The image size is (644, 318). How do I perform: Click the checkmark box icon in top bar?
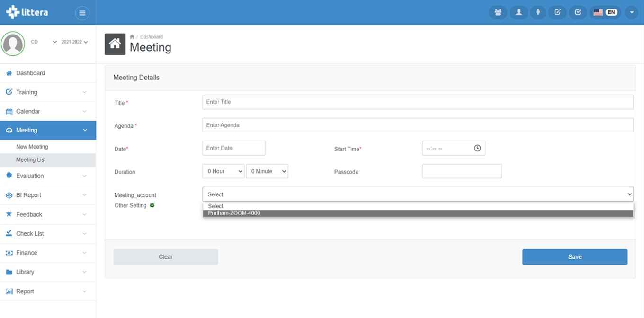[x=578, y=13]
